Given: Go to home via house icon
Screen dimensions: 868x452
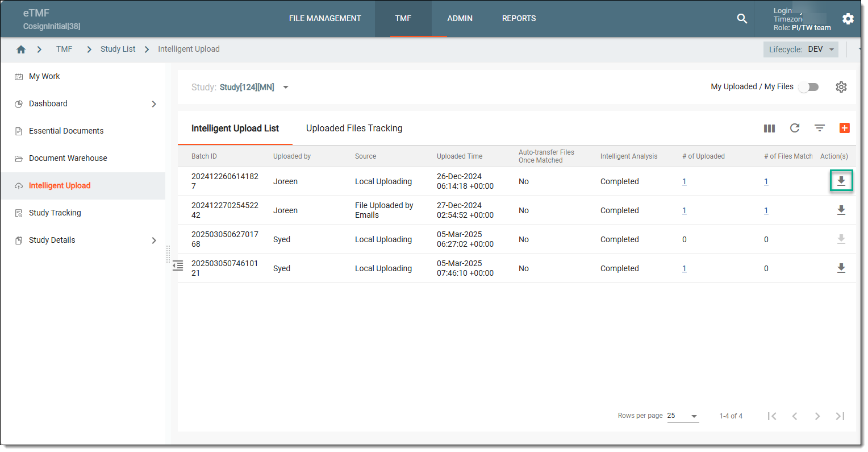Looking at the screenshot, I should click(21, 49).
